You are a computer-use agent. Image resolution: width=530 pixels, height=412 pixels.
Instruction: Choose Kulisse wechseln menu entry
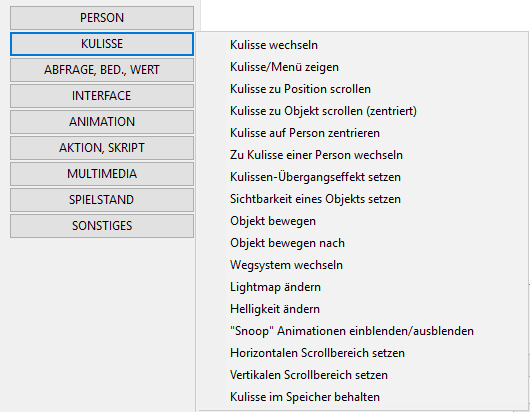click(x=362, y=45)
